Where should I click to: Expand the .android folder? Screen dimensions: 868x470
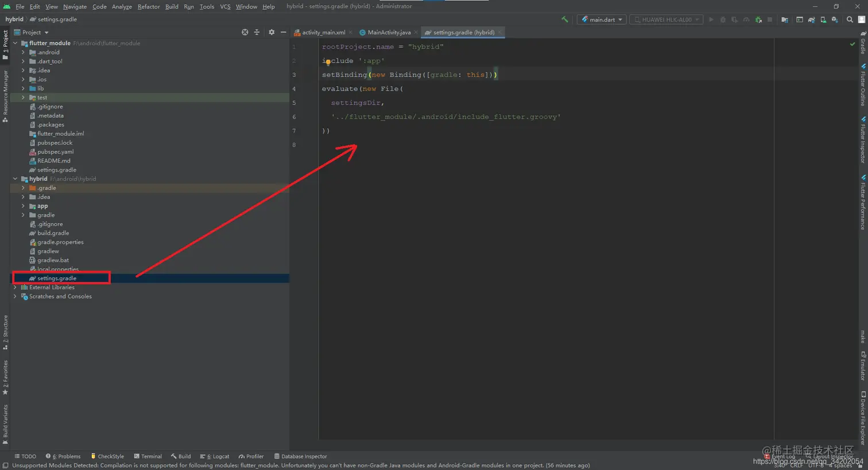[x=24, y=52]
